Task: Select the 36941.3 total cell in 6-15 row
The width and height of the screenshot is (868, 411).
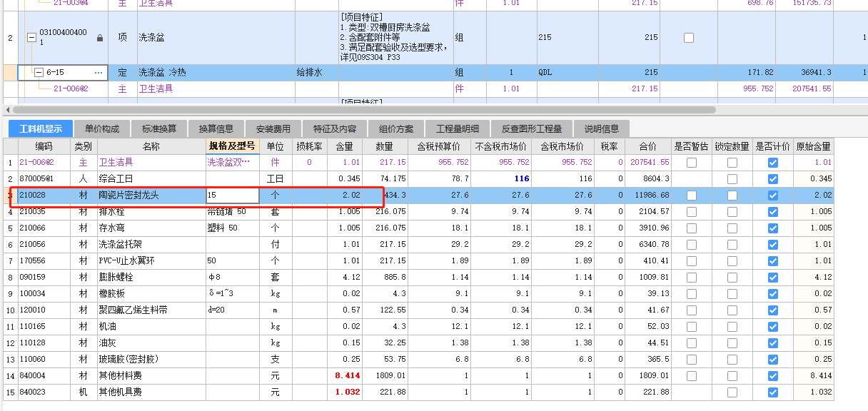Action: point(805,72)
